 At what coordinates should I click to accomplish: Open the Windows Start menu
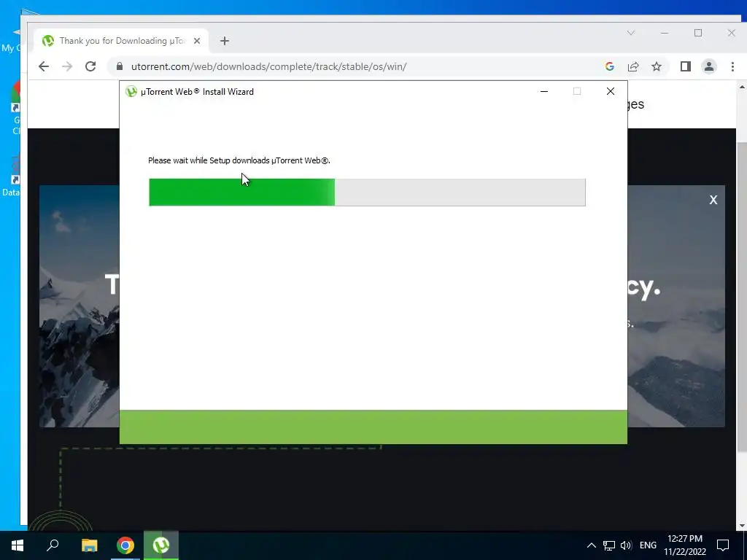tap(18, 545)
